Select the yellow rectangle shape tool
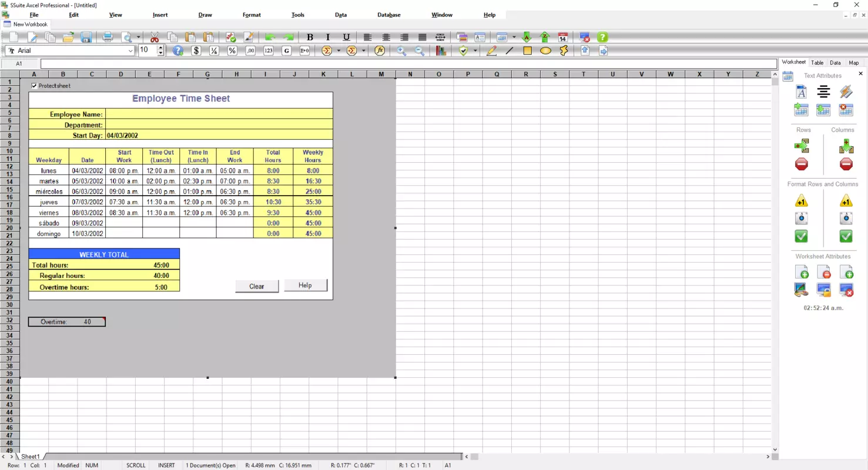 click(x=527, y=51)
